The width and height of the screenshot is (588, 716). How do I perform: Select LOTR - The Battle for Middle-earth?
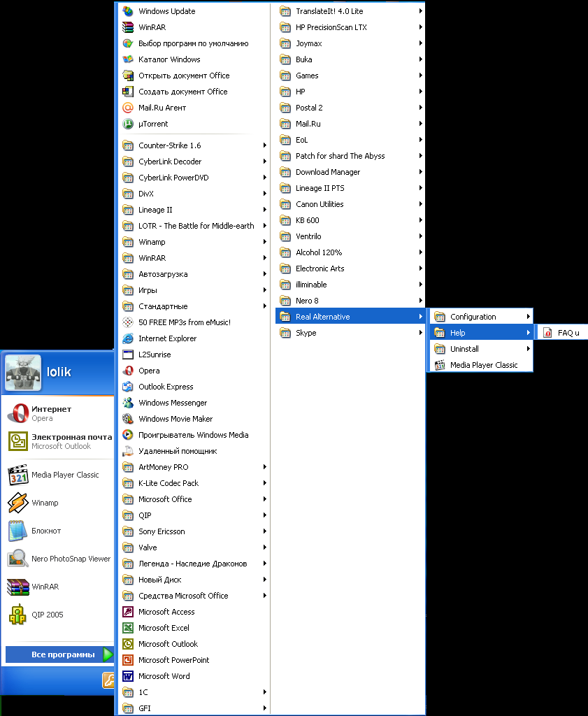point(194,226)
